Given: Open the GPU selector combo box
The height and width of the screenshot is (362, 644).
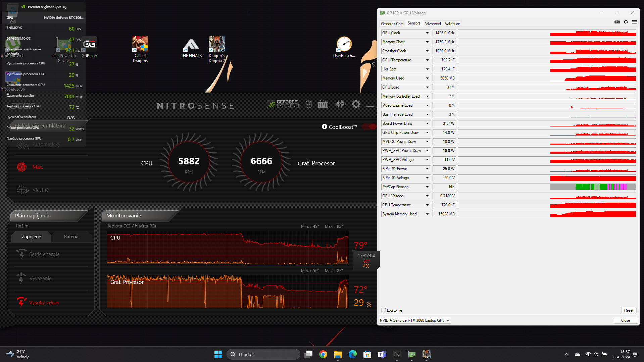Looking at the screenshot, I should click(414, 320).
